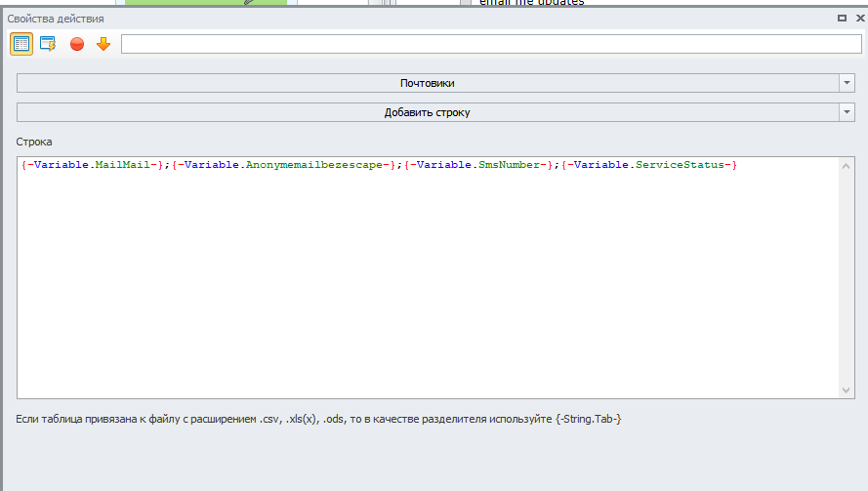Click the window with lightning bolt icon
Image resolution: width=868 pixels, height=491 pixels.
48,44
